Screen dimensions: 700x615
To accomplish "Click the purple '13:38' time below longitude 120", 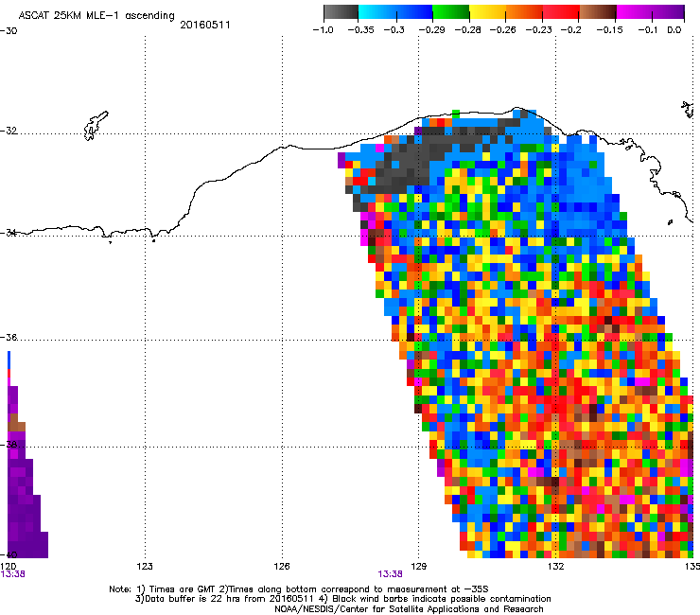I will [x=12, y=574].
